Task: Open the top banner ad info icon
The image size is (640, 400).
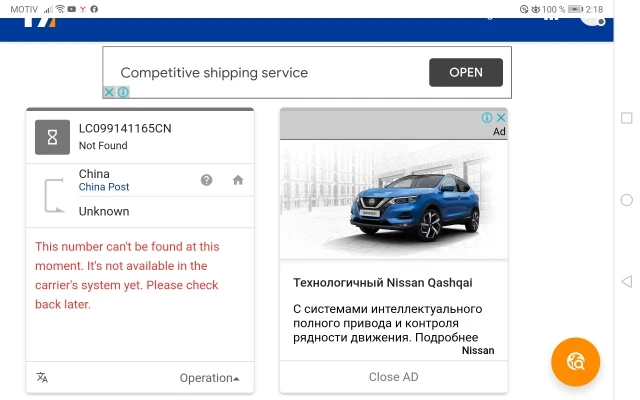Action: (123, 92)
